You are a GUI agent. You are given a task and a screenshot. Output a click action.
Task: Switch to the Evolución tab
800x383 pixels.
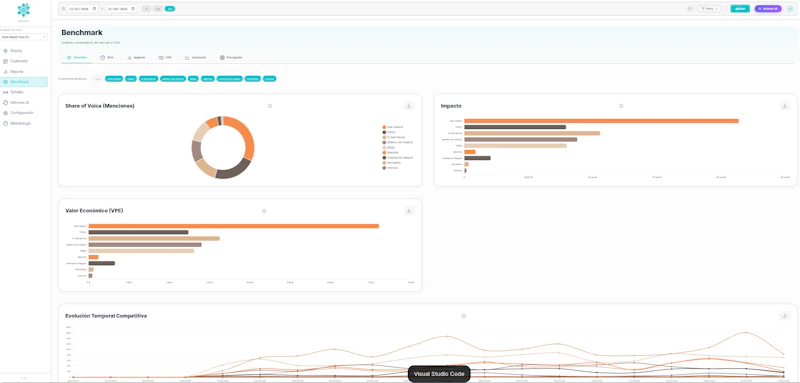click(x=196, y=58)
